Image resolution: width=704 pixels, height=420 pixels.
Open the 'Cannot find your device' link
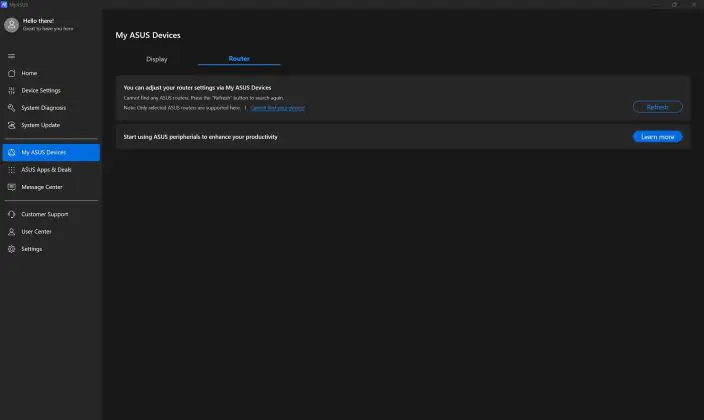coord(277,108)
